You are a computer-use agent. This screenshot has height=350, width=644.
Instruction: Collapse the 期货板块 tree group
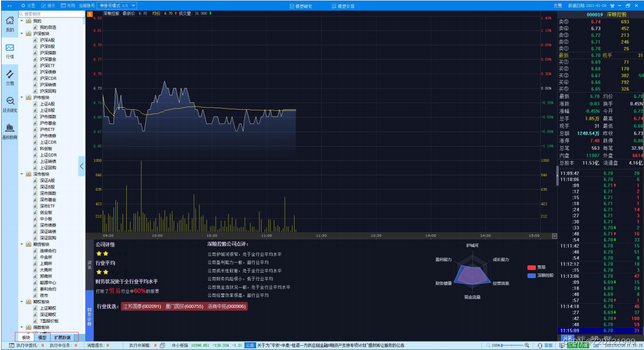click(x=22, y=244)
